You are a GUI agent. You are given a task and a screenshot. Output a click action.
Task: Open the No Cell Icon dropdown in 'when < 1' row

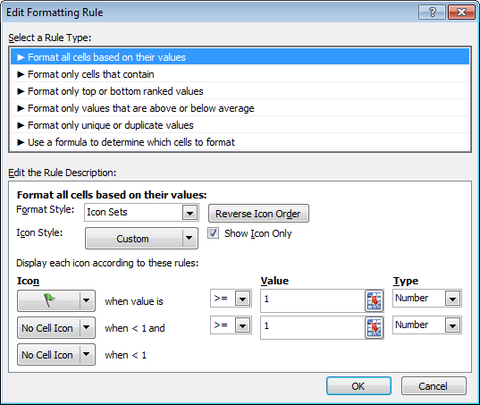click(x=56, y=355)
